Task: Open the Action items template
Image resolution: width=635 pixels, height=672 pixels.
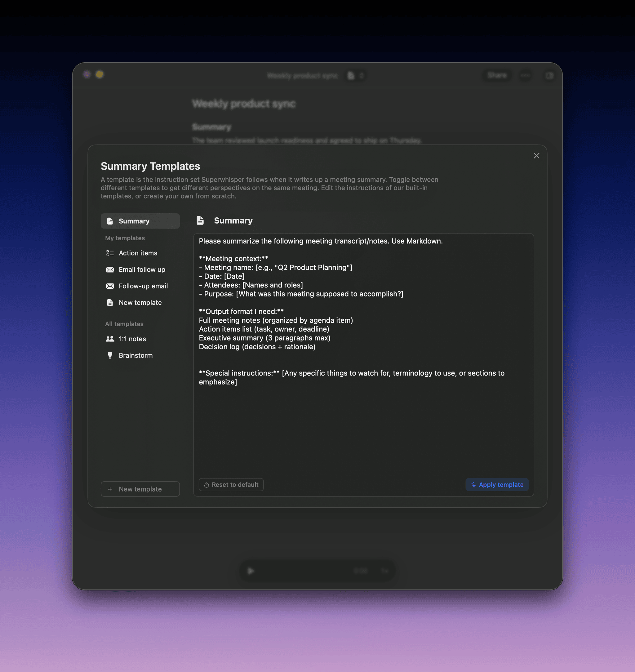Action: point(140,253)
